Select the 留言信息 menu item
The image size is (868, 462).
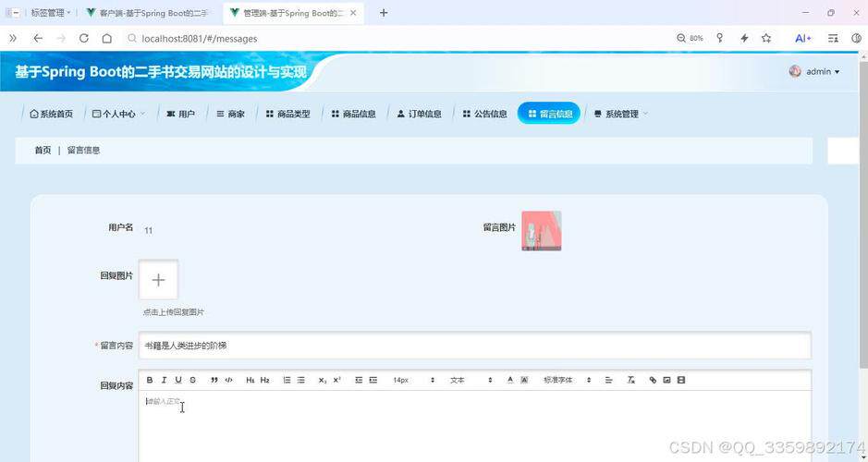548,114
